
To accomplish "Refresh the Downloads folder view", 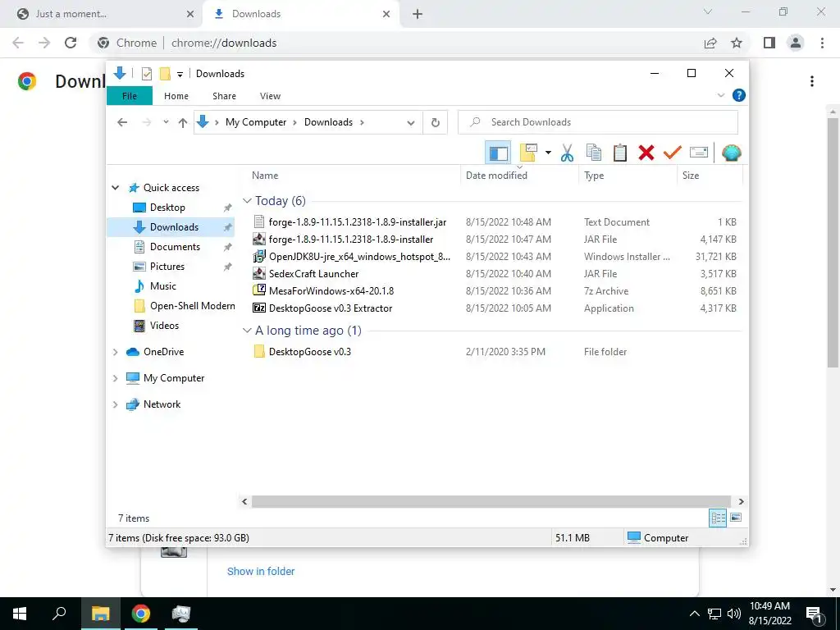I will [436, 123].
